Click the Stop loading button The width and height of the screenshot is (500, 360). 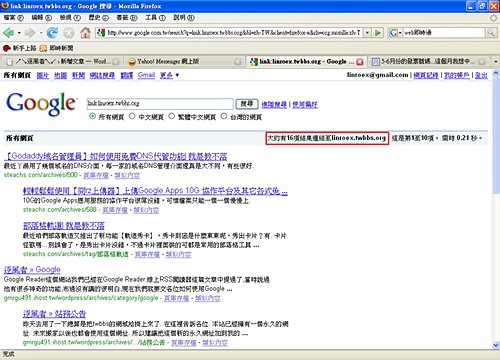[x=69, y=33]
